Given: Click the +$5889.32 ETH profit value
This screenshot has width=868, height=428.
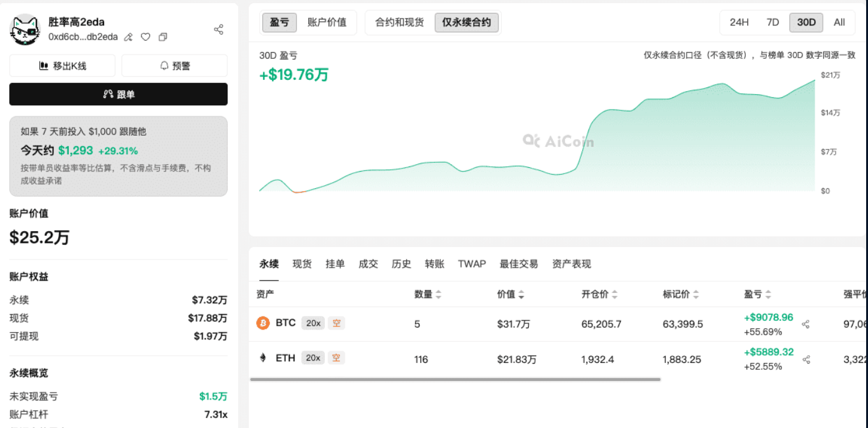Looking at the screenshot, I should coord(769,352).
